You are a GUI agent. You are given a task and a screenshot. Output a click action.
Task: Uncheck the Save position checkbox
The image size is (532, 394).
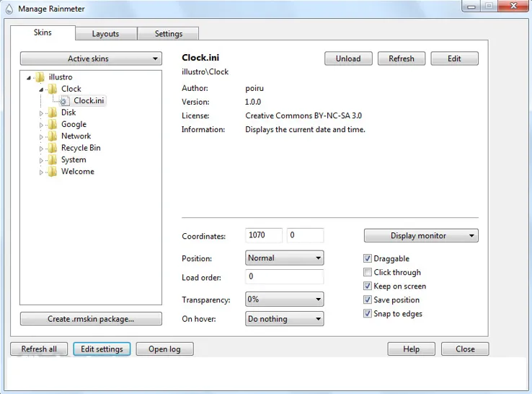point(368,299)
